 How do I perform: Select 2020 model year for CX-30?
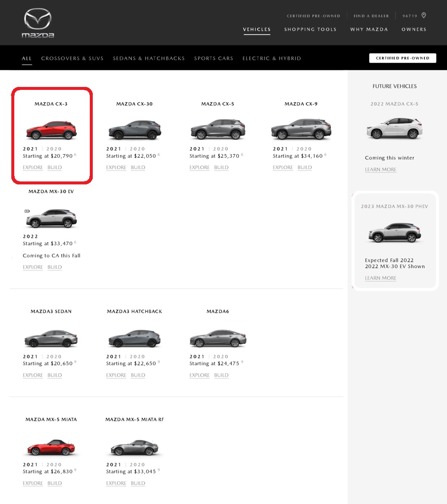137,149
